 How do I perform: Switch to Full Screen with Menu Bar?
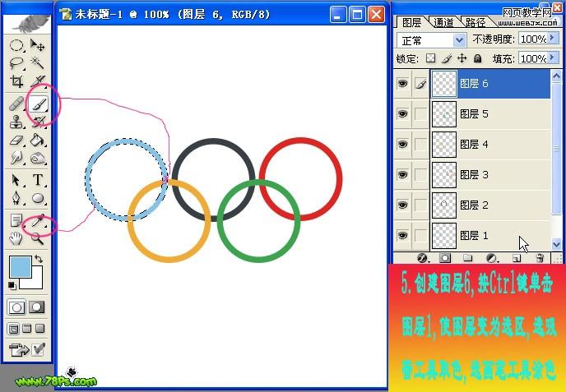pyautogui.click(x=27, y=329)
